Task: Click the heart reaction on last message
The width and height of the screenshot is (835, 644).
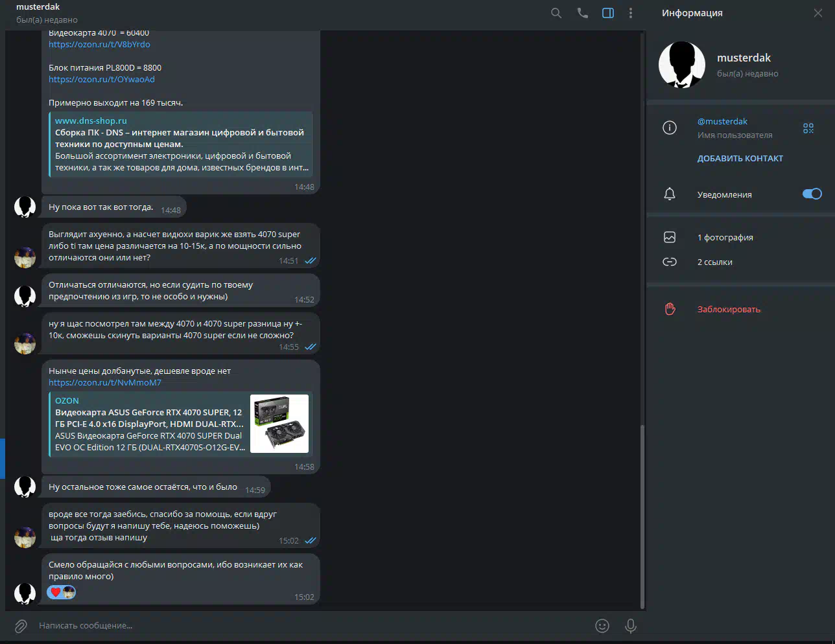Action: (56, 592)
